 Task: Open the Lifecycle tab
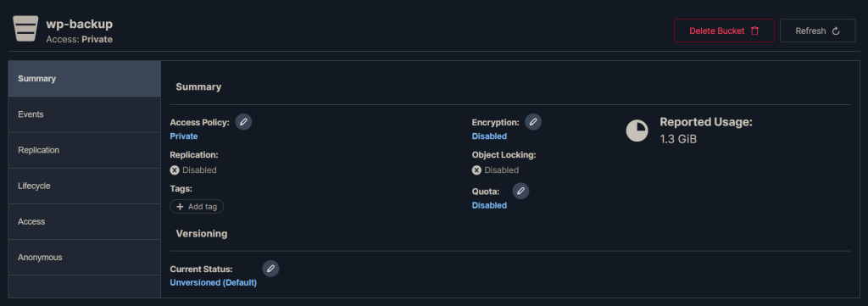point(84,186)
